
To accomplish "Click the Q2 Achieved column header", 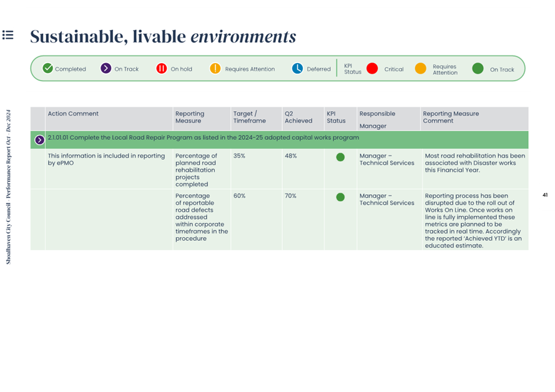I will (x=298, y=117).
